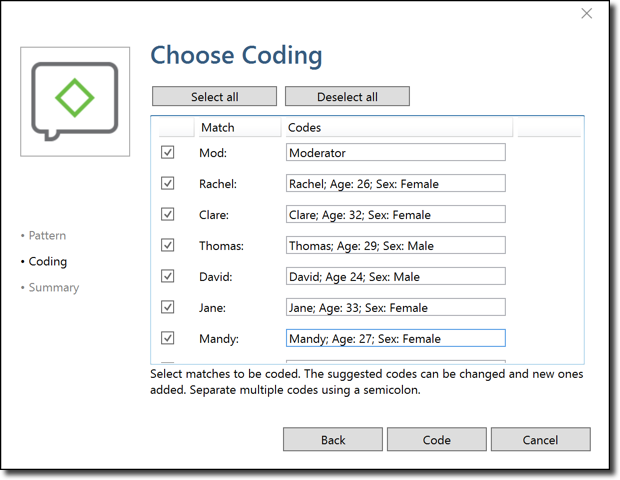Uncheck the Mod match checkbox
The height and width of the screenshot is (480, 620).
168,153
